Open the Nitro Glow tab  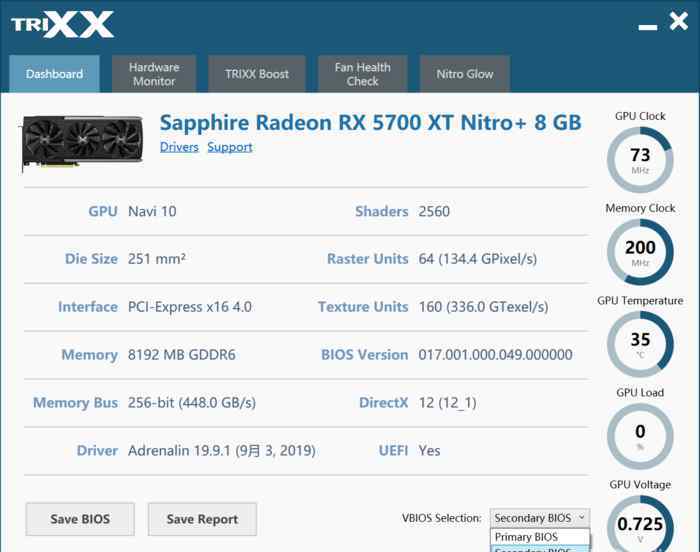(465, 74)
